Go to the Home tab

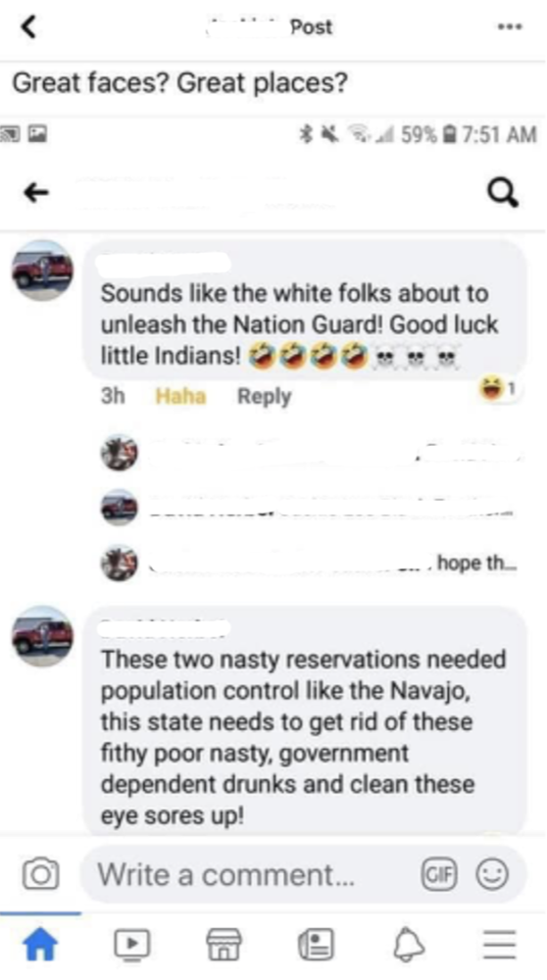[x=40, y=943]
